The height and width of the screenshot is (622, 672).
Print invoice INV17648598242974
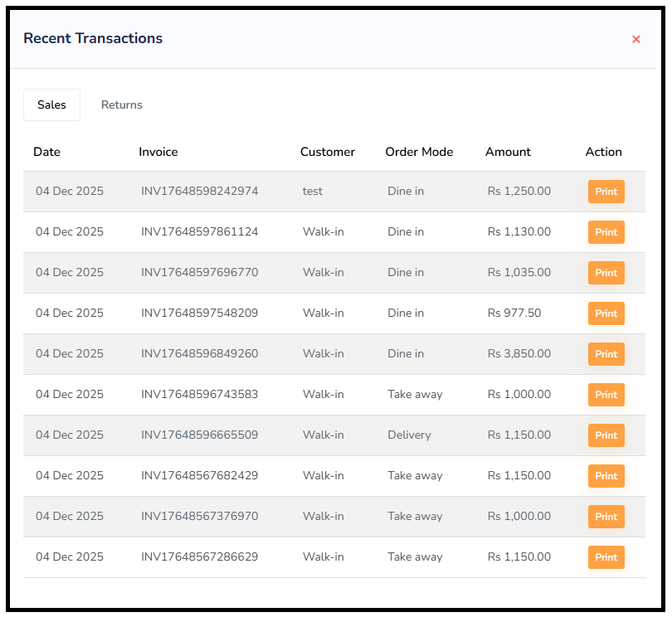(606, 192)
